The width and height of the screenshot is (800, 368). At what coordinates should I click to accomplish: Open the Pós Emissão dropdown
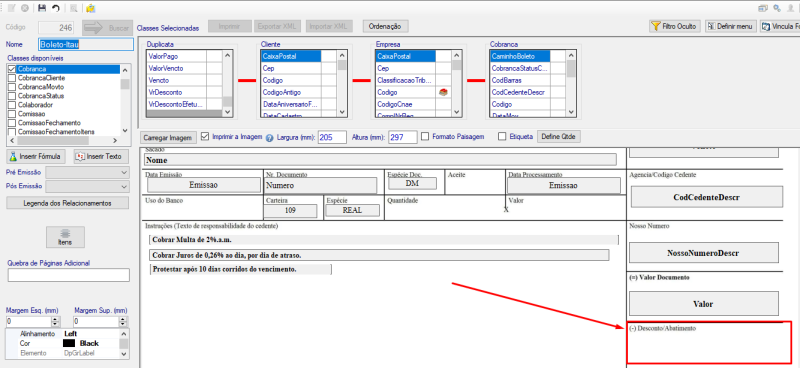pyautogui.click(x=88, y=186)
